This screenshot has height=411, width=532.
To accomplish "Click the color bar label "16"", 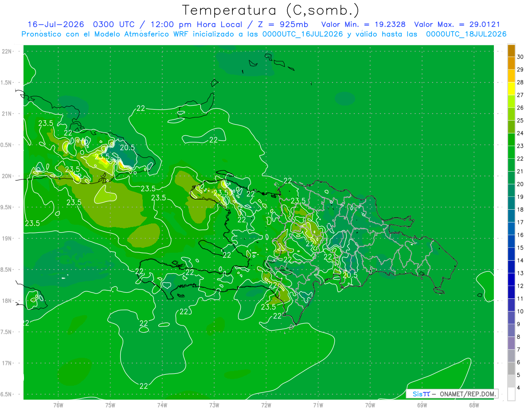I will coord(520,235).
